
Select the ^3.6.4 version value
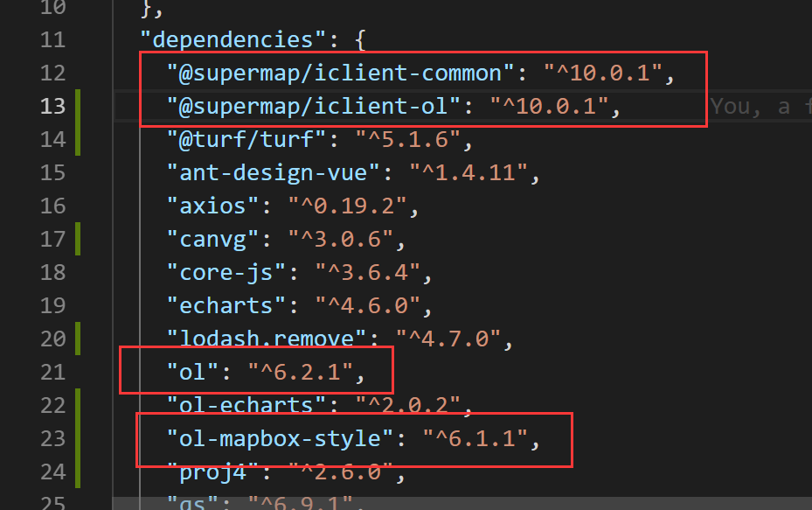click(368, 272)
